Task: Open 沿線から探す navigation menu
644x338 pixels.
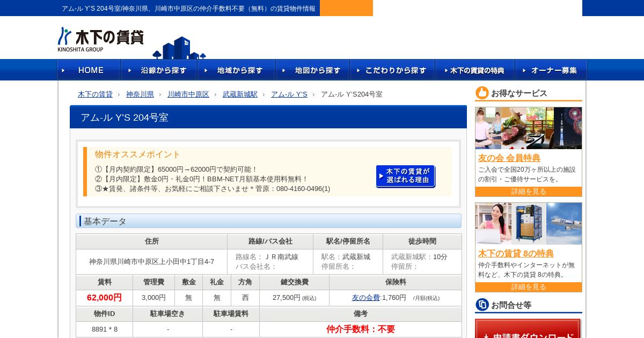Action: click(x=159, y=70)
